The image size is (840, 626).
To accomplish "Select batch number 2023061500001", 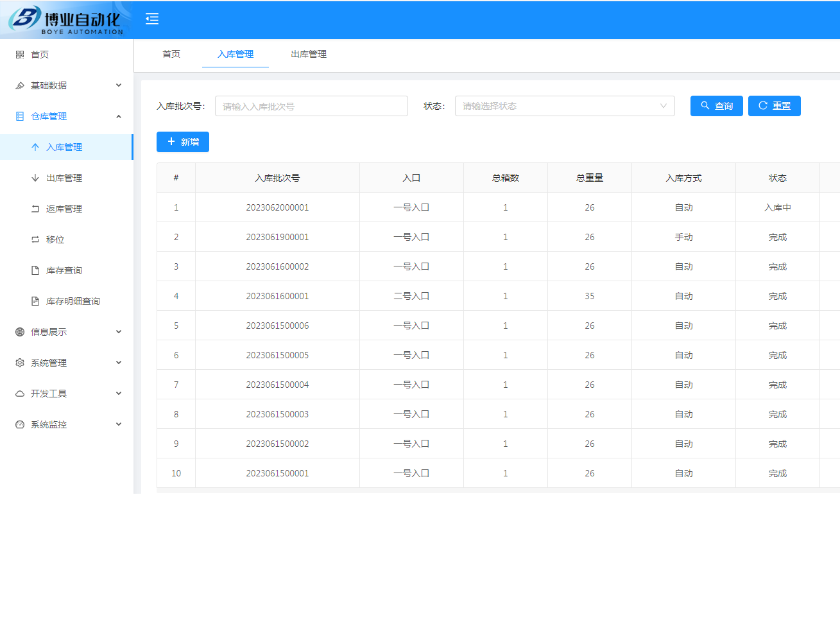I will [277, 473].
